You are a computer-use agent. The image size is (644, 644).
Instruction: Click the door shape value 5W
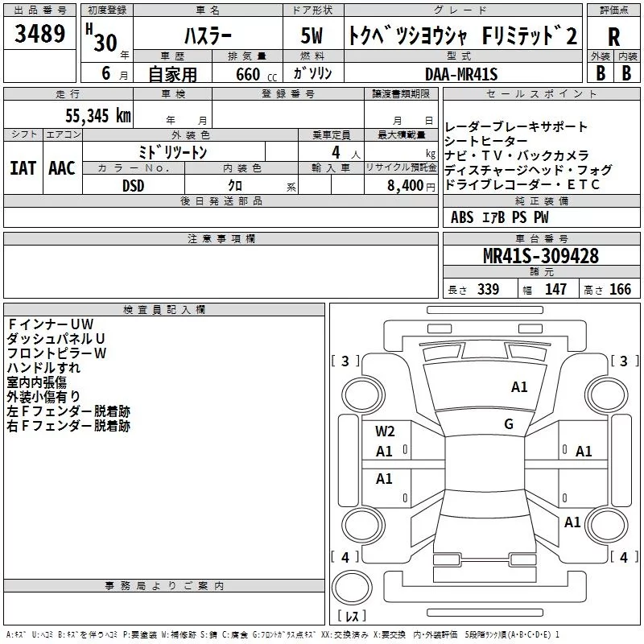click(312, 35)
